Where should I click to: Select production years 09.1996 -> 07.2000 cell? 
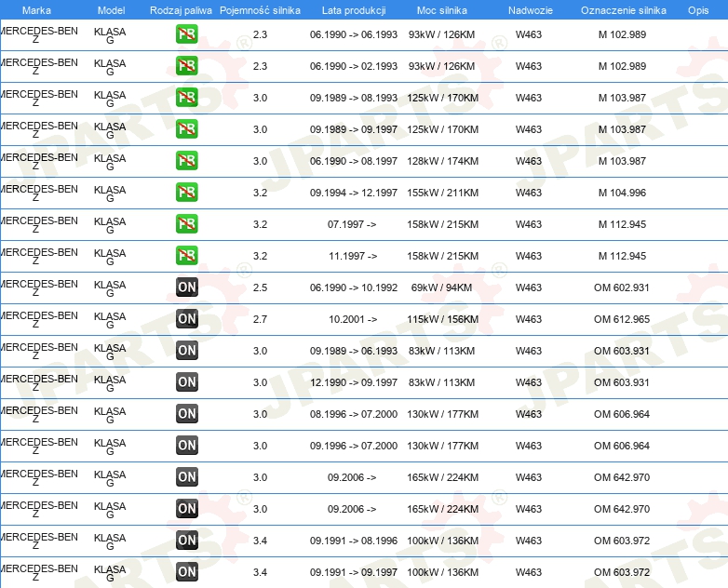pyautogui.click(x=354, y=446)
